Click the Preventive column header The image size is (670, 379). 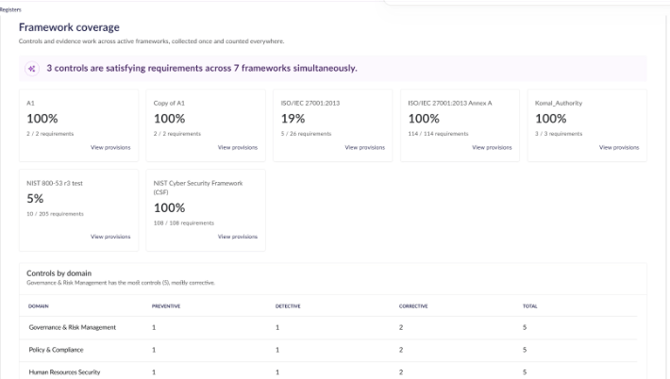[166, 306]
